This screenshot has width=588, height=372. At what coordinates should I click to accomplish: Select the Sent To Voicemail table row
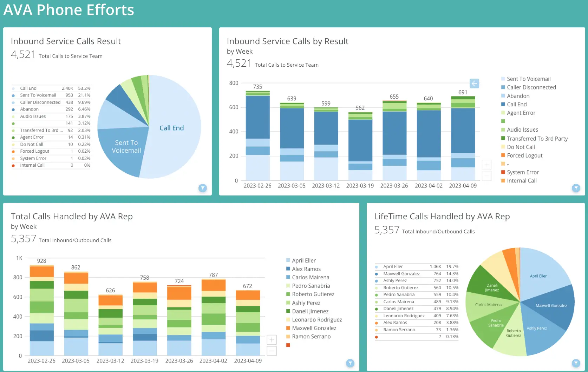point(51,95)
